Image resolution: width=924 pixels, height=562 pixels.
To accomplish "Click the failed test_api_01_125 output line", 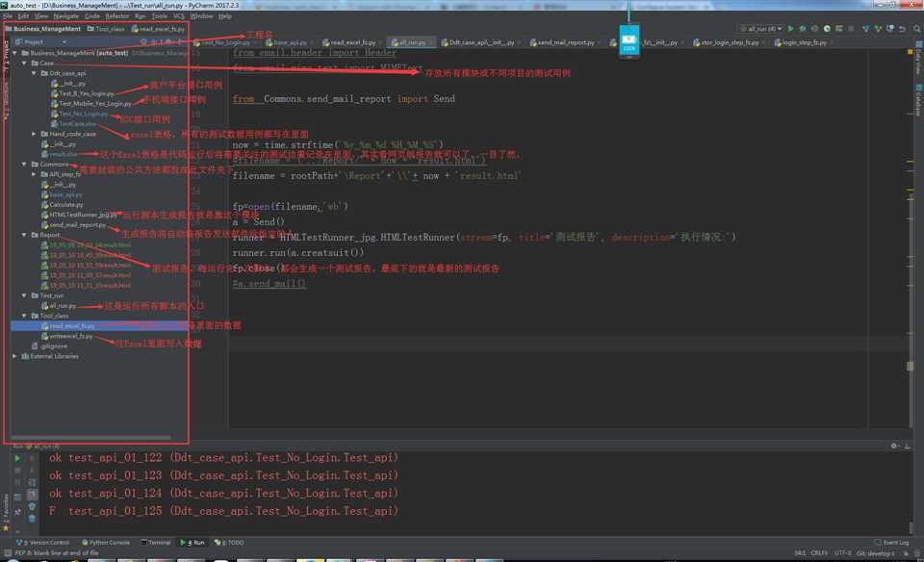I will coord(223,511).
